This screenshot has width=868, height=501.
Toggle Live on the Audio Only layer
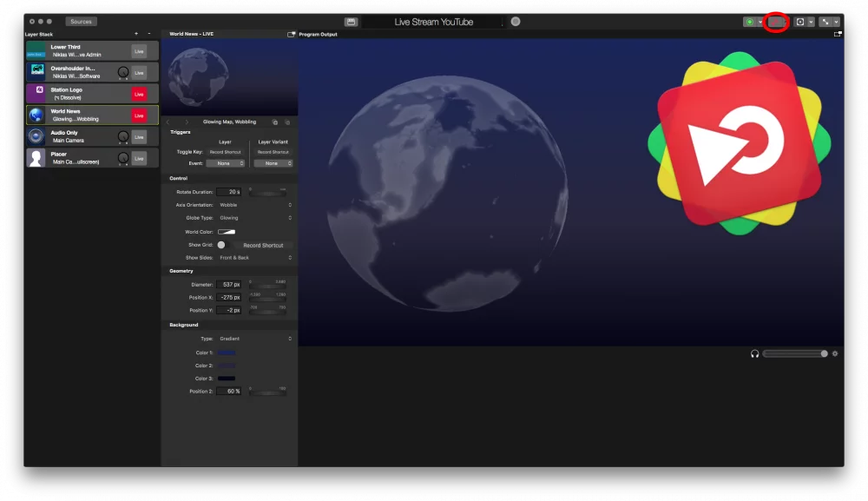coord(139,136)
